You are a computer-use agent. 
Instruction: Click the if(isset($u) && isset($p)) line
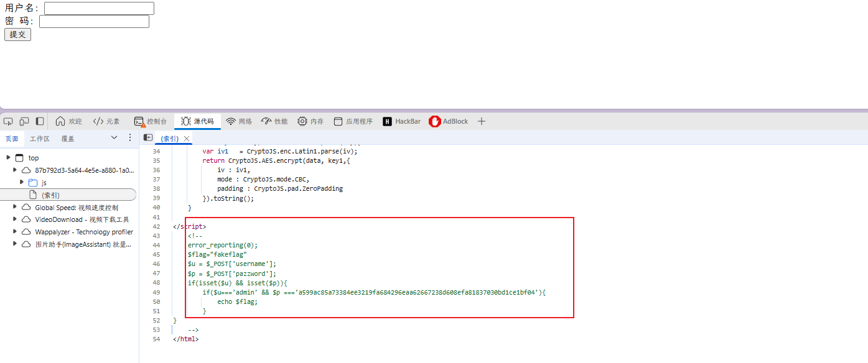click(x=238, y=283)
